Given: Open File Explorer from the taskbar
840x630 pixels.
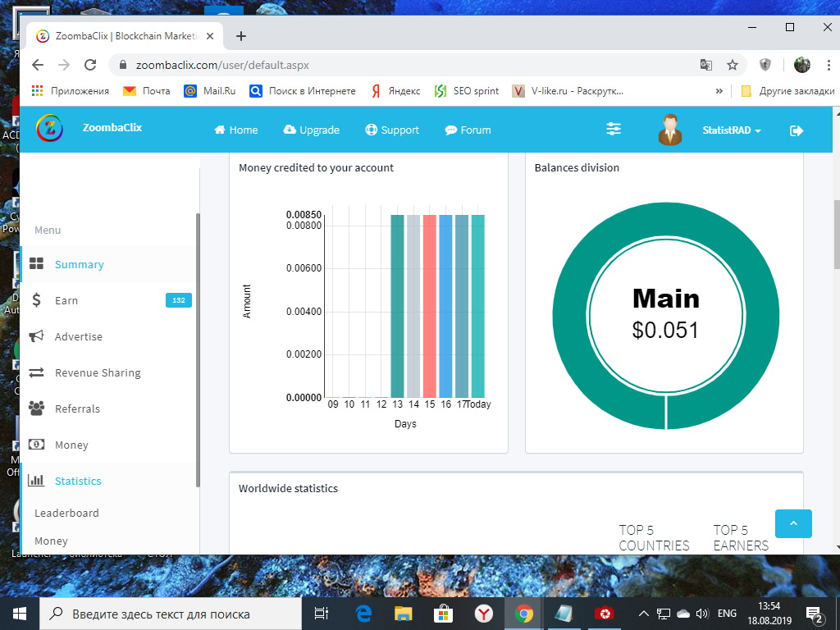Looking at the screenshot, I should pyautogui.click(x=403, y=614).
